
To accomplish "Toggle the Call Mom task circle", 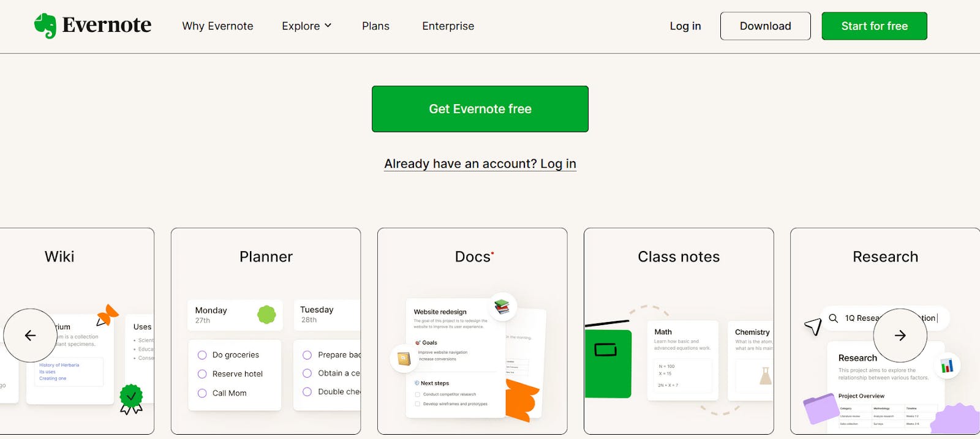I will point(202,393).
